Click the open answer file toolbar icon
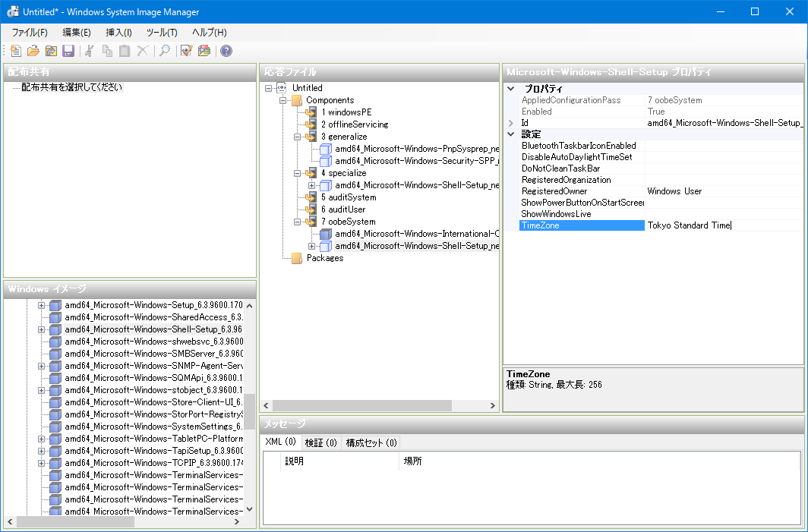This screenshot has width=808, height=532. click(x=33, y=51)
